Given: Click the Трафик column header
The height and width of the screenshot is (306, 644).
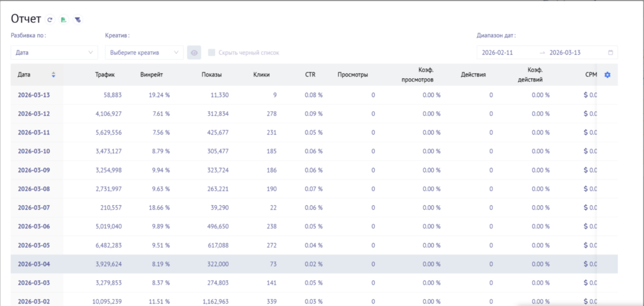Looking at the screenshot, I should pos(105,75).
